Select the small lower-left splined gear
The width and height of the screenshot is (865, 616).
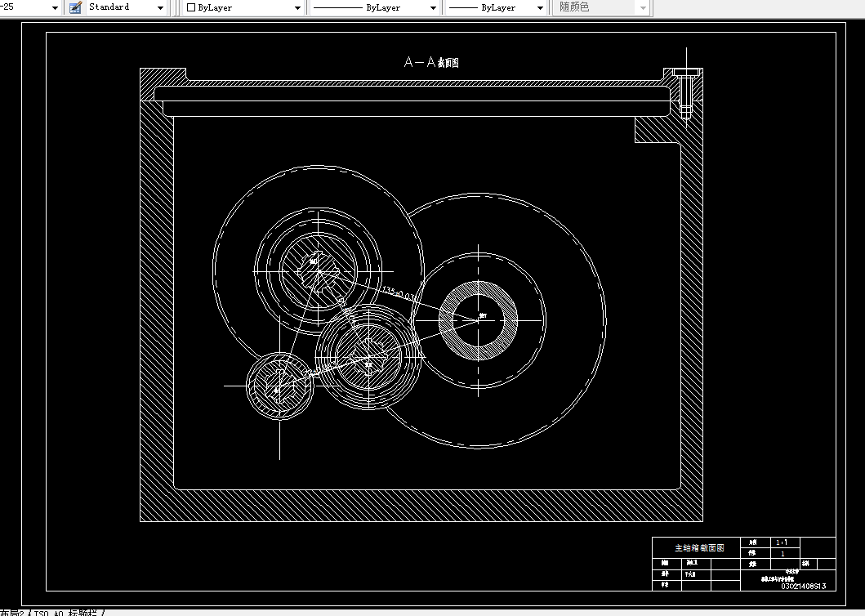tap(279, 386)
